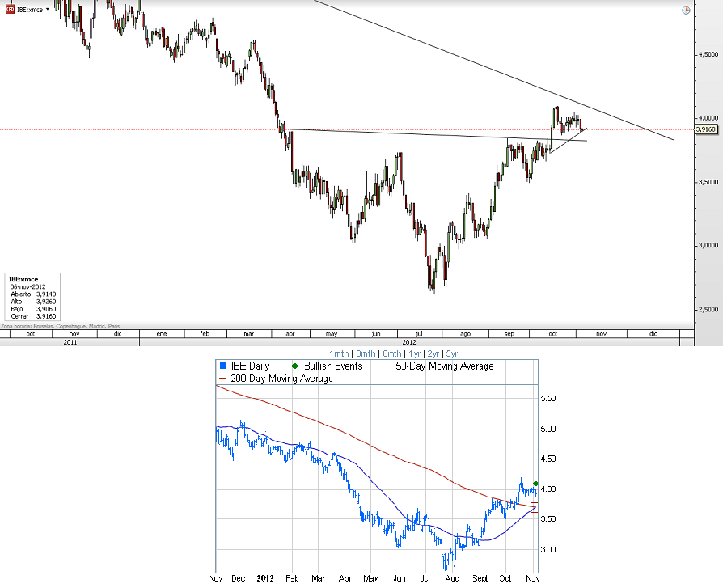Screen dimensions: 723x588
Task: Click the bold 2012 label on lower chart axis
Action: point(265,578)
